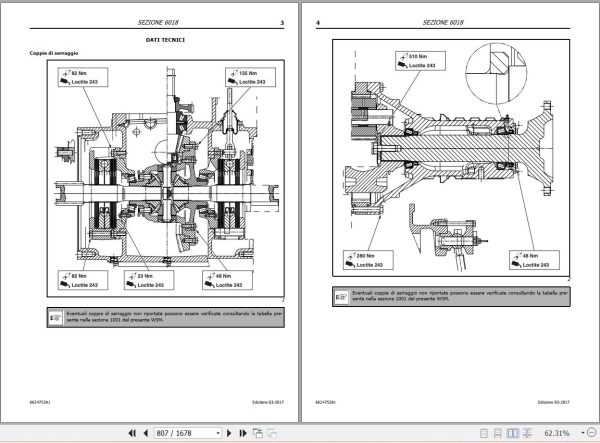600x443 pixels.
Task: Click the 510 Nm Loctite 243 label
Action: [x=421, y=61]
